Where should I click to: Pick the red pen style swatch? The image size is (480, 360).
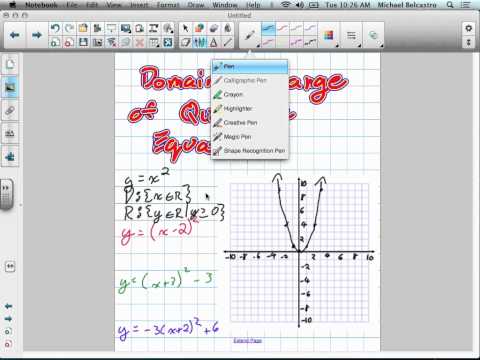tap(282, 29)
